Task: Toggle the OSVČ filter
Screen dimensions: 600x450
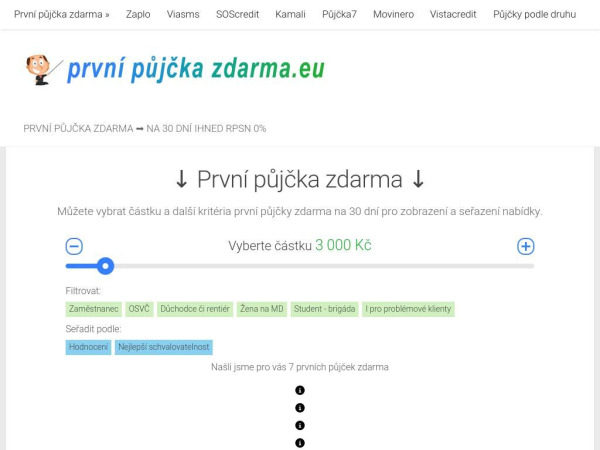Action: click(x=139, y=309)
